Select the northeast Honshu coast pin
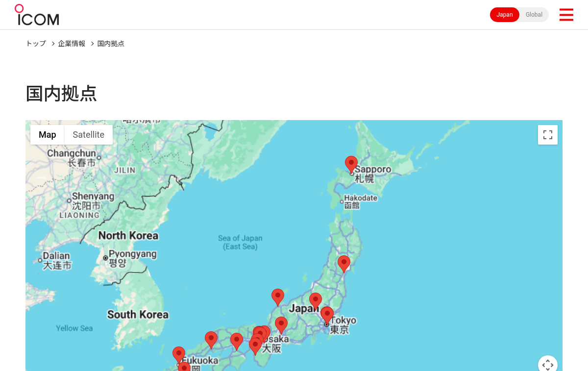 point(344,264)
